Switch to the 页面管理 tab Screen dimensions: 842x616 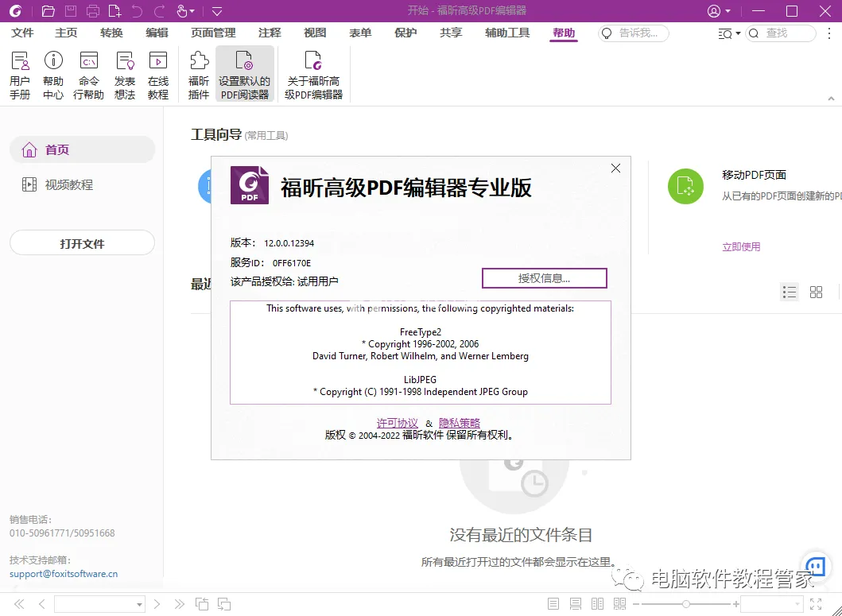213,33
